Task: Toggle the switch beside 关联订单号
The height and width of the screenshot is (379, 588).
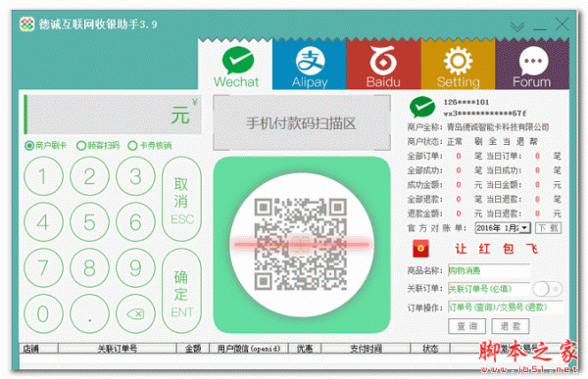Action: pos(548,289)
